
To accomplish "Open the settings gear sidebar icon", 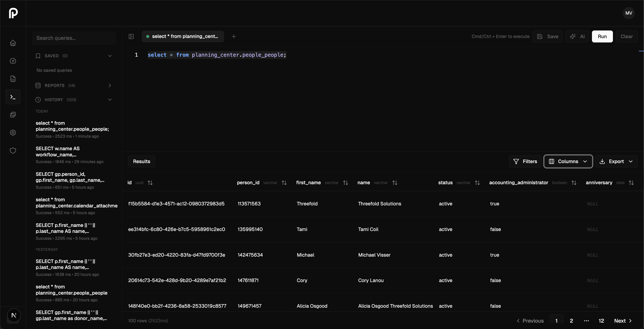I will click(x=13, y=133).
